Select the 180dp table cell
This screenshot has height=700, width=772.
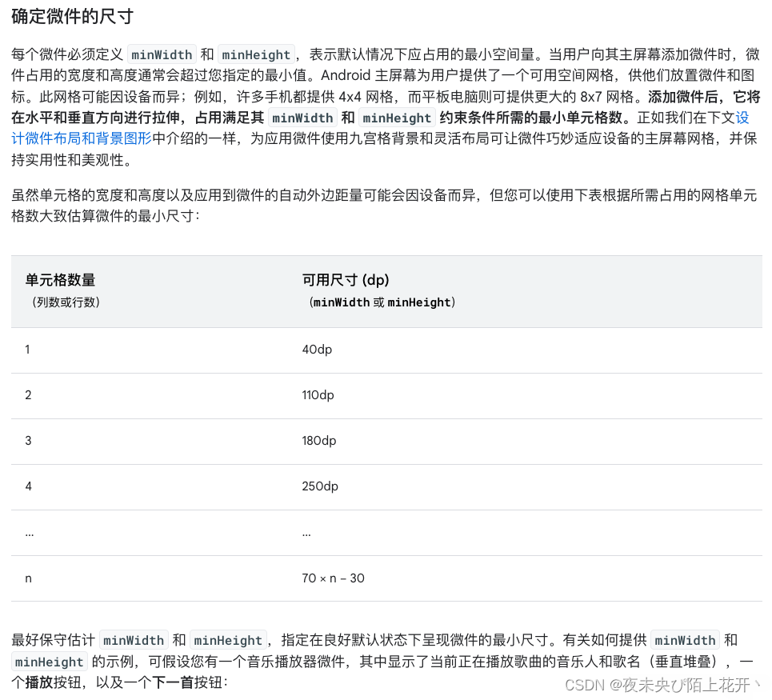click(x=320, y=441)
